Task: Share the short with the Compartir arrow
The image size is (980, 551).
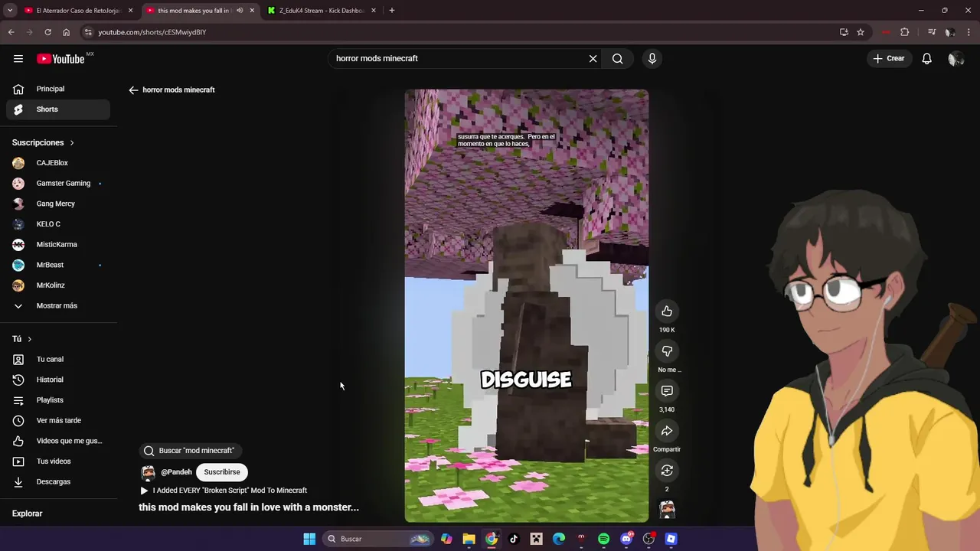Action: [x=667, y=430]
